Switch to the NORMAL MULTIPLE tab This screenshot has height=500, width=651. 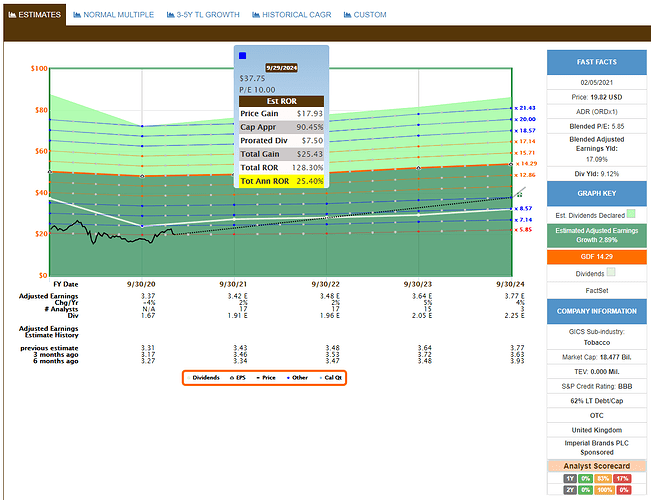pyautogui.click(x=113, y=15)
